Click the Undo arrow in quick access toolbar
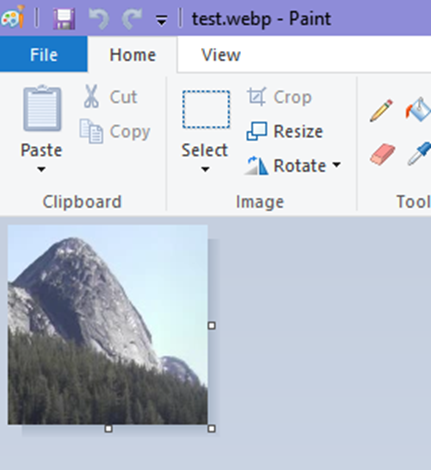The height and width of the screenshot is (470, 431). [99, 19]
